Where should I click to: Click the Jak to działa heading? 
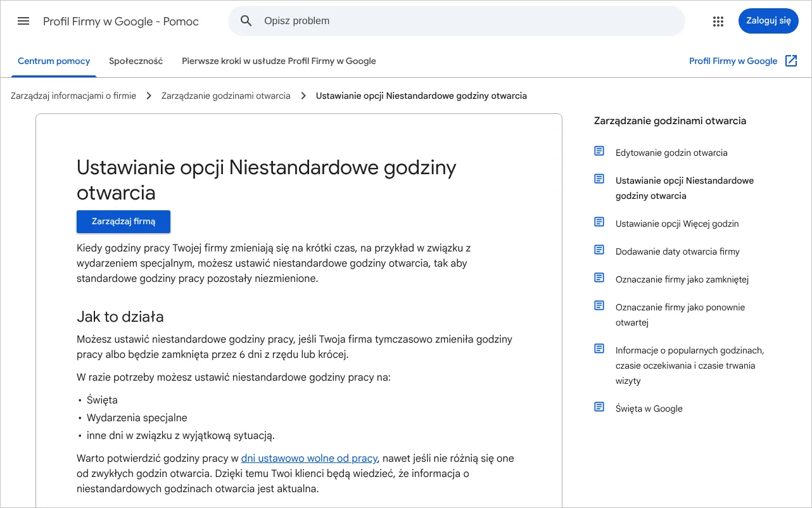[120, 317]
